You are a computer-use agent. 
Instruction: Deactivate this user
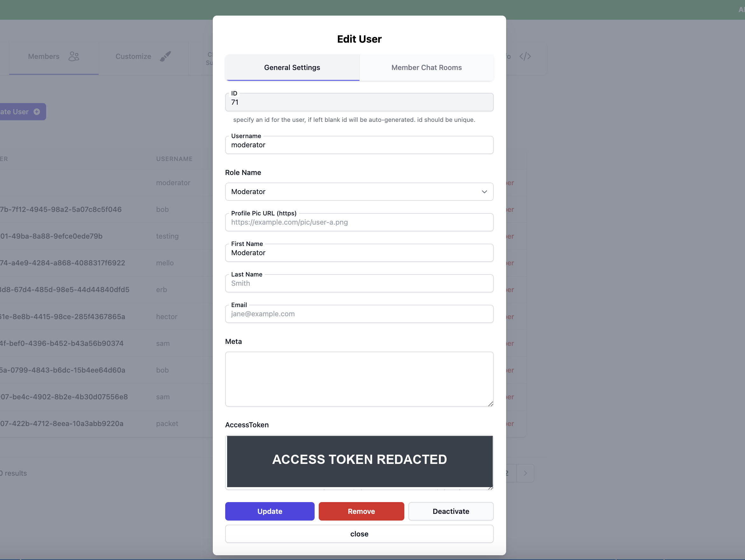(451, 511)
